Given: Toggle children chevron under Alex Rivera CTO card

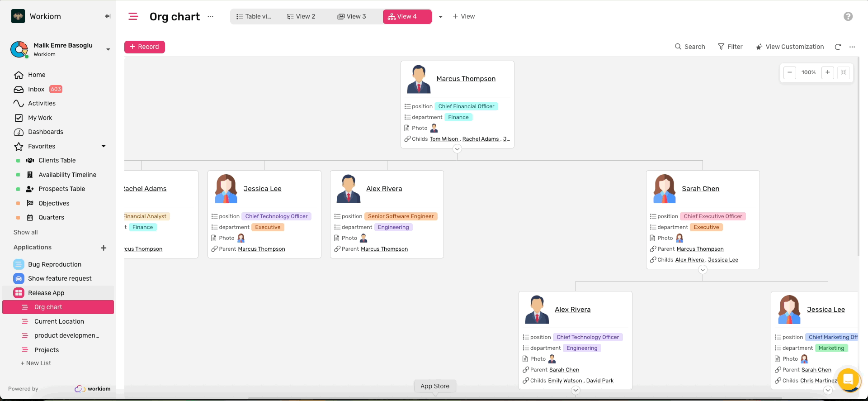Looking at the screenshot, I should click(576, 390).
